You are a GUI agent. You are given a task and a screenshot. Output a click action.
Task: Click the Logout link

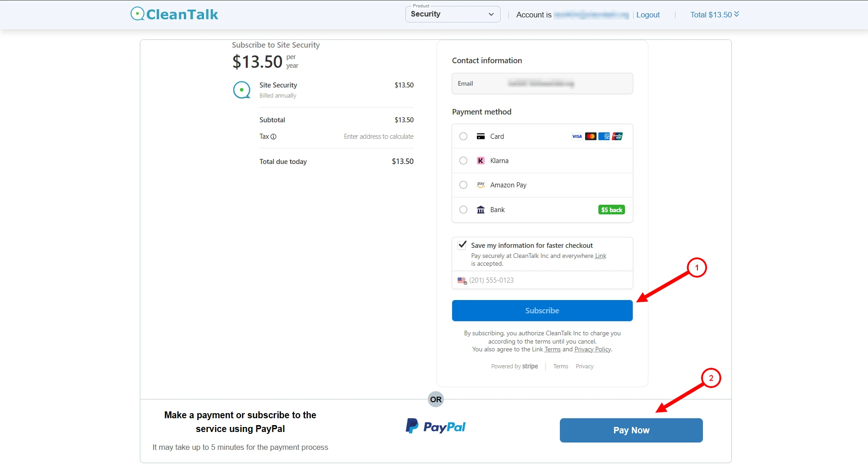[x=648, y=15]
